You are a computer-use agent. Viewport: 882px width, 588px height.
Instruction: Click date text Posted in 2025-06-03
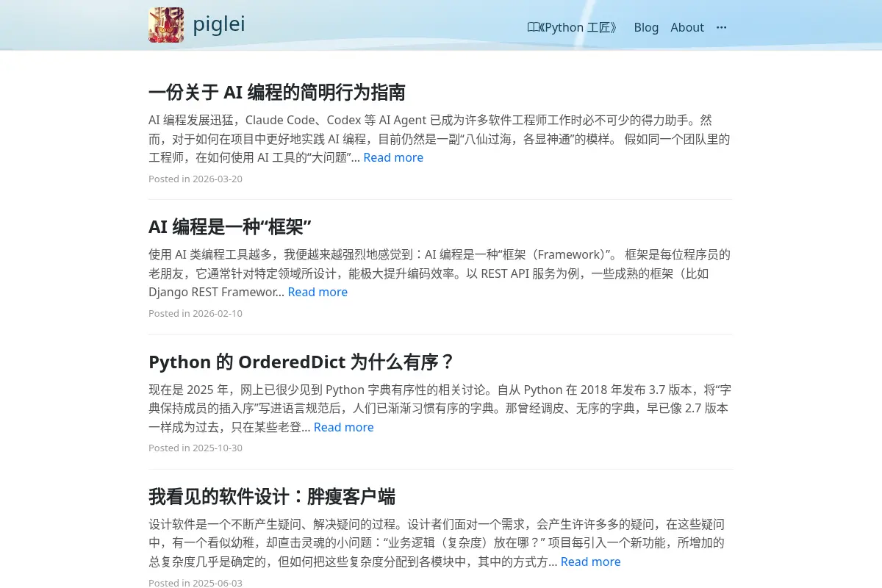click(196, 583)
